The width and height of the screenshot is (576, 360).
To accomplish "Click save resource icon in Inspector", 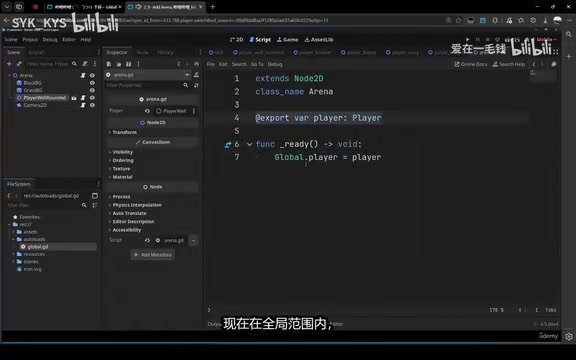I will (x=129, y=64).
